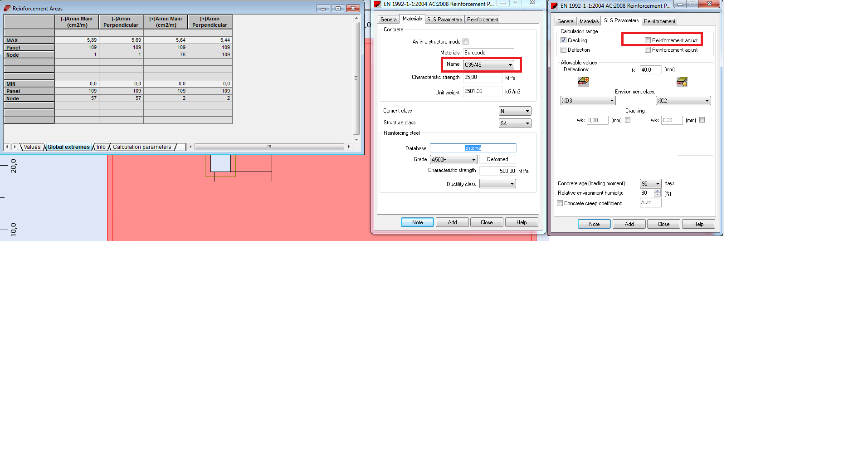Click the [-]Amin Main column header
The image size is (868, 452).
[77, 22]
